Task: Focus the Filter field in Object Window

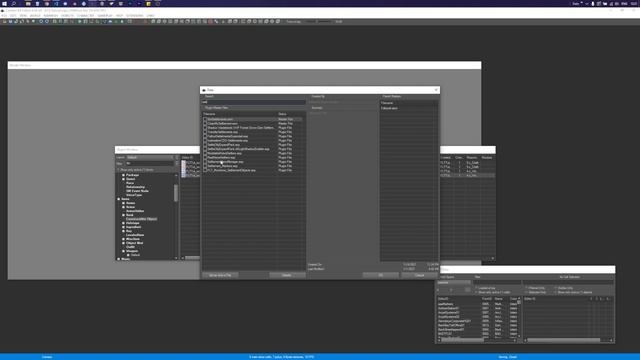Action: [x=150, y=163]
